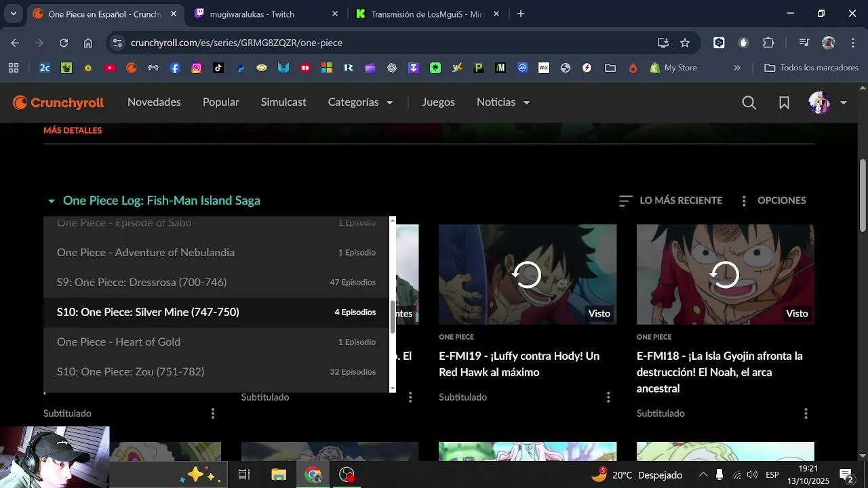Image resolution: width=868 pixels, height=488 pixels.
Task: Open the Facebook bookmark
Action: (175, 68)
